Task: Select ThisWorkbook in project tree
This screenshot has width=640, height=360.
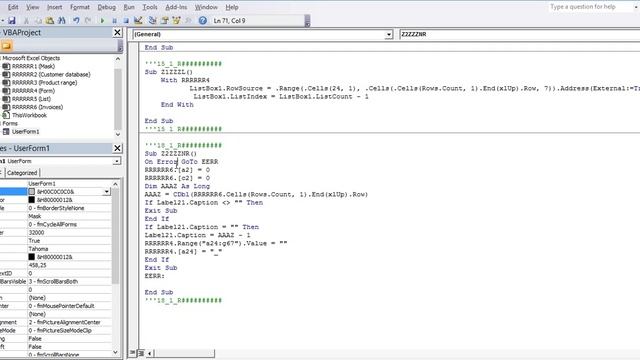Action: point(29,115)
